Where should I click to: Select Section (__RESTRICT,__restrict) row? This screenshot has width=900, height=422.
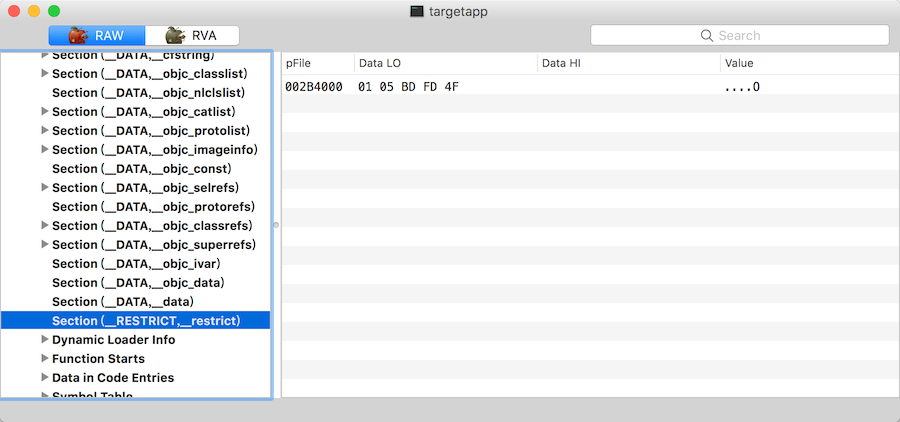tap(146, 321)
